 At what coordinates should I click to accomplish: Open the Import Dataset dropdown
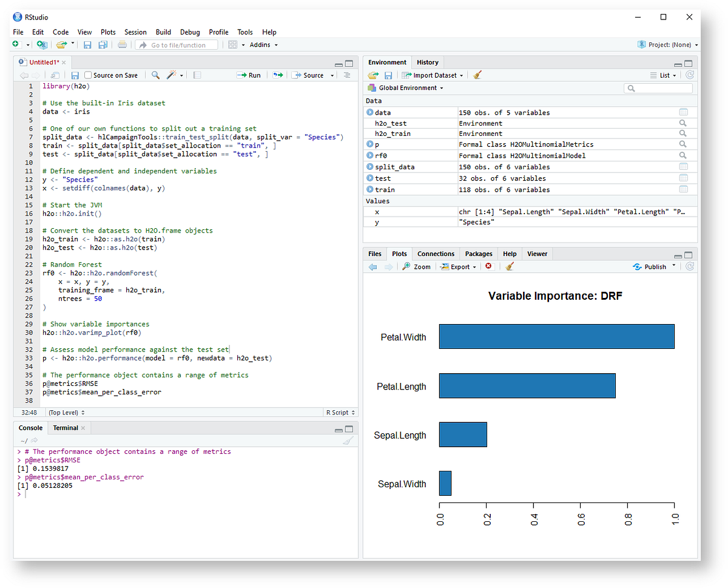[432, 75]
